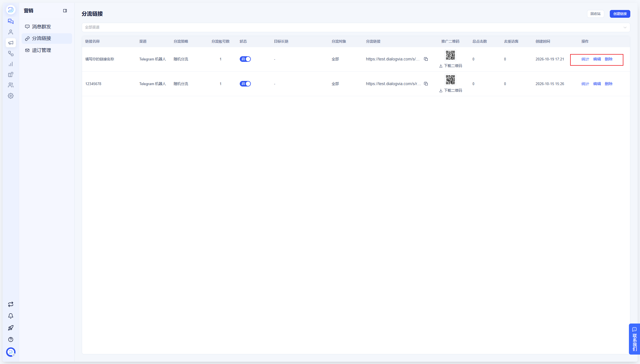Image resolution: width=640 pixels, height=364 pixels.
Task: Open the conversations chat icon in sidebar
Action: pyautogui.click(x=11, y=21)
